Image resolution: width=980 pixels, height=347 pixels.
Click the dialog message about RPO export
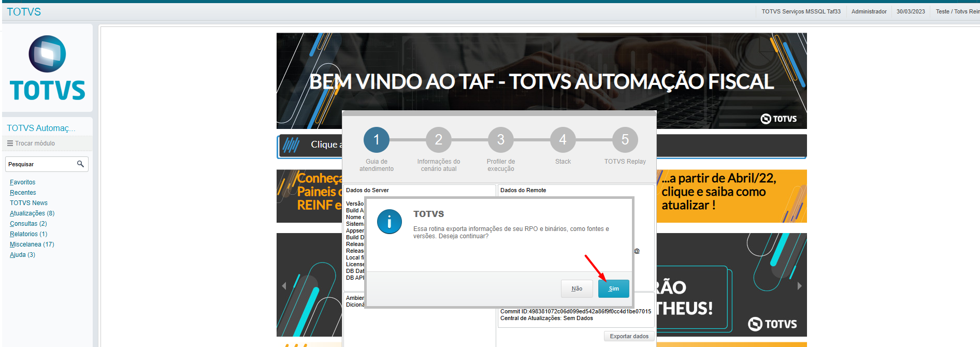tap(511, 232)
